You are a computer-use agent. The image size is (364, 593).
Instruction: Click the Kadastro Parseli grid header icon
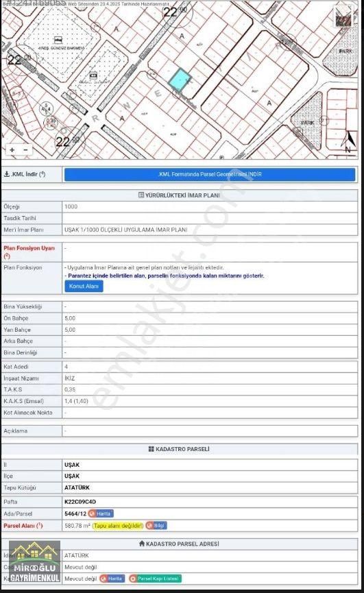pos(151,449)
